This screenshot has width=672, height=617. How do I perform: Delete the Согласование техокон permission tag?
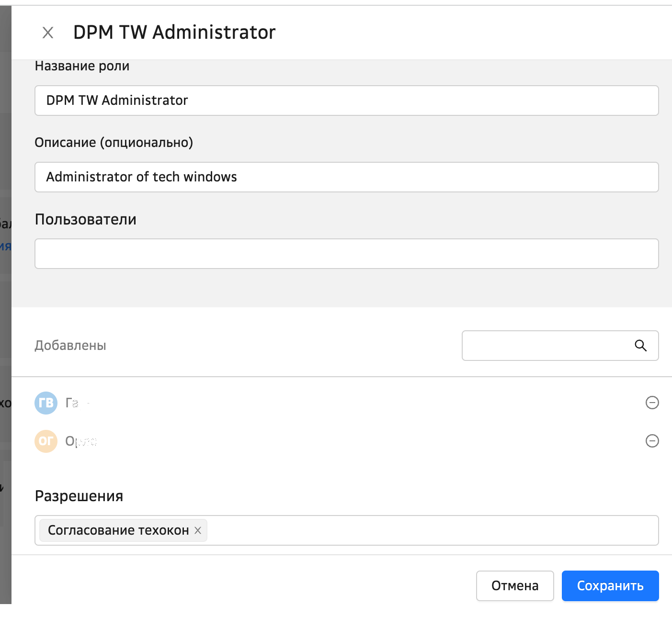tap(198, 530)
